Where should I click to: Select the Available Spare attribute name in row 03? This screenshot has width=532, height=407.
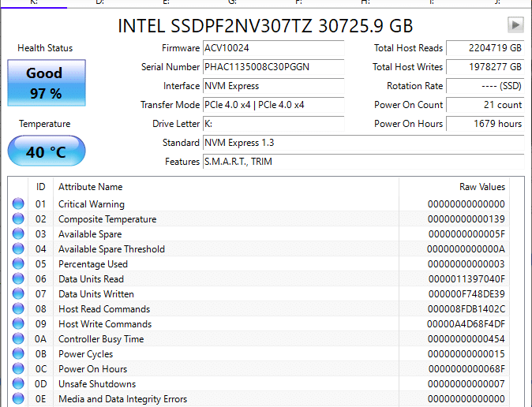pos(90,234)
